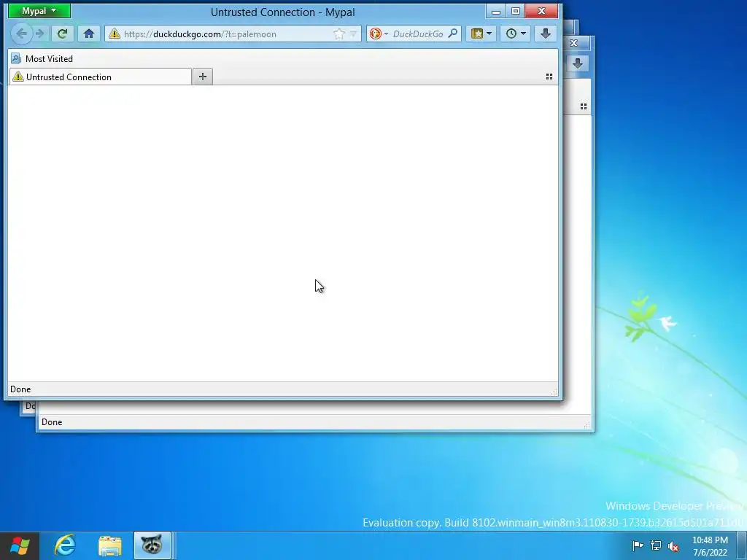This screenshot has height=560, width=747.
Task: Open the network tray icon
Action: [x=656, y=545]
